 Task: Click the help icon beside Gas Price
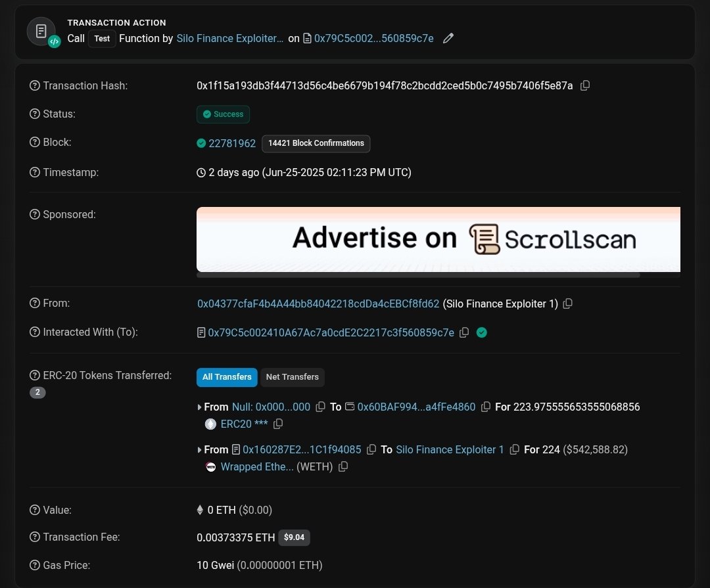pyautogui.click(x=35, y=565)
